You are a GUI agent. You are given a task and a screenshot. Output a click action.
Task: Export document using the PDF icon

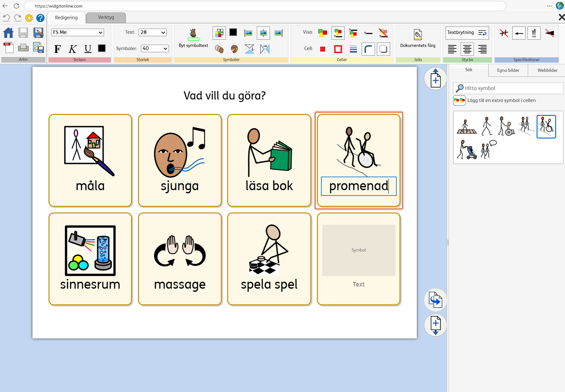tap(8, 47)
